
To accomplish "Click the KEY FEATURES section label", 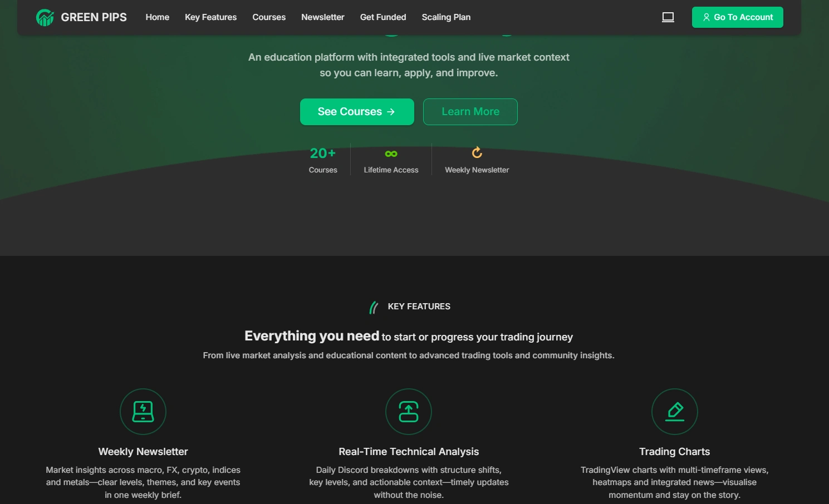I will (419, 307).
